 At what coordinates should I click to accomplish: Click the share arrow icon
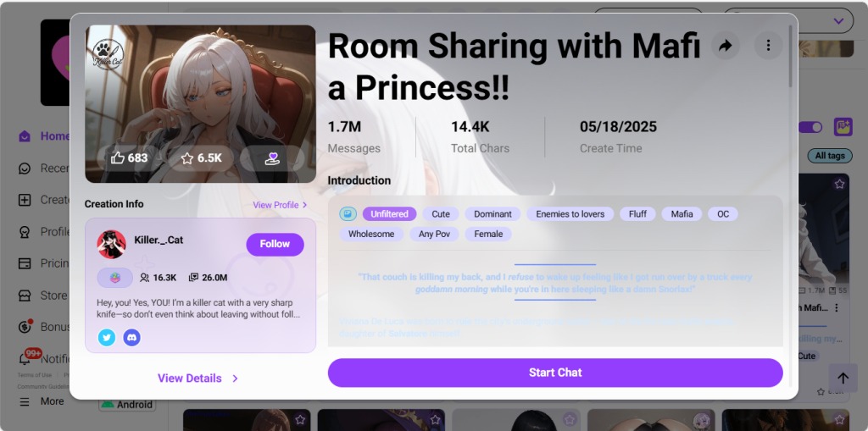(x=726, y=46)
